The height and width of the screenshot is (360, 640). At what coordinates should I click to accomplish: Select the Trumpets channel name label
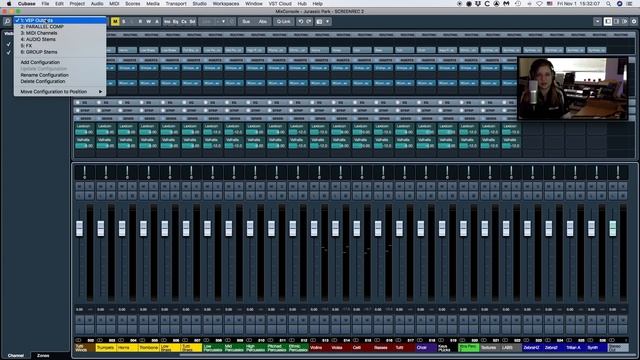click(x=106, y=348)
